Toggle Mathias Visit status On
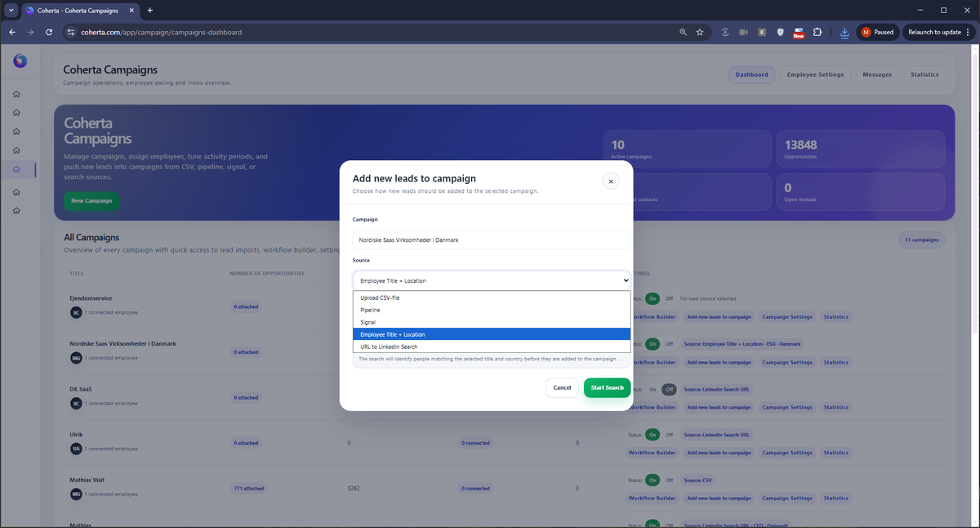Image resolution: width=980 pixels, height=528 pixels. tap(653, 480)
